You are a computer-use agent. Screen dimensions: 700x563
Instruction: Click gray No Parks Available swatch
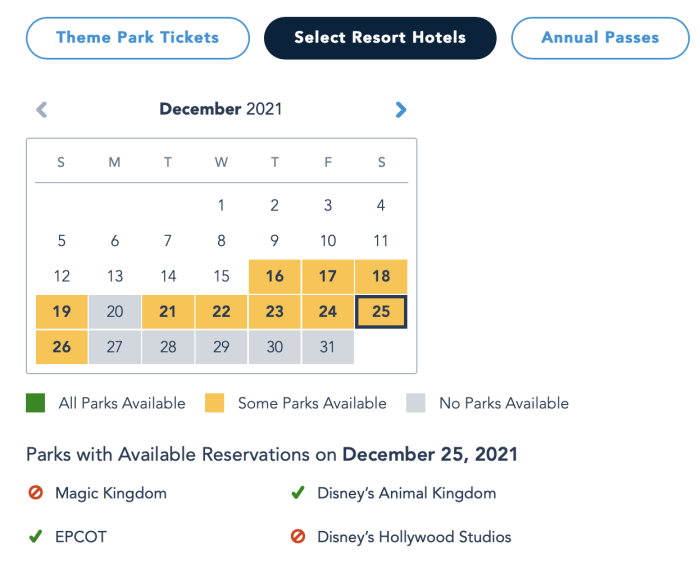click(416, 404)
